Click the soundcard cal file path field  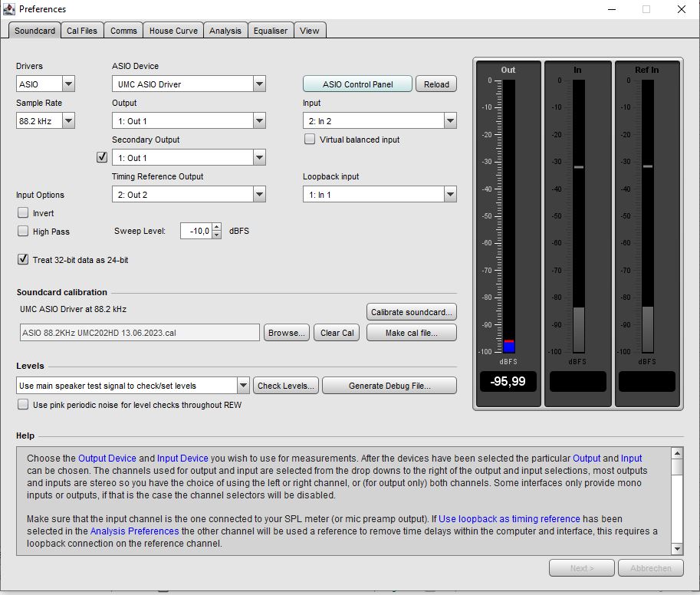pos(140,333)
